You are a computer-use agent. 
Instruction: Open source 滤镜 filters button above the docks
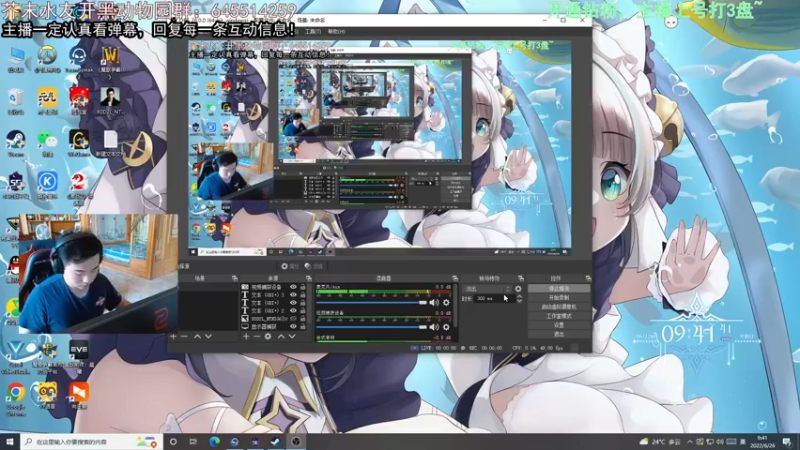(x=314, y=266)
